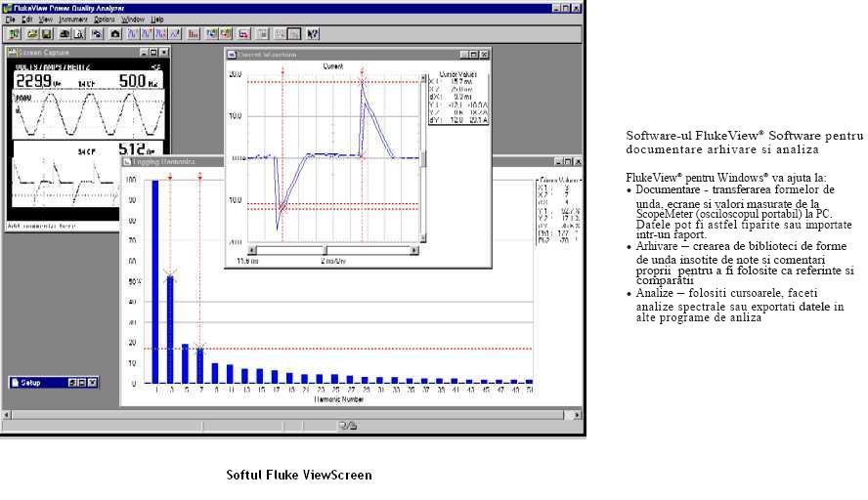The image size is (868, 500).
Task: Click the status bar icon at the bottom
Action: [x=348, y=426]
